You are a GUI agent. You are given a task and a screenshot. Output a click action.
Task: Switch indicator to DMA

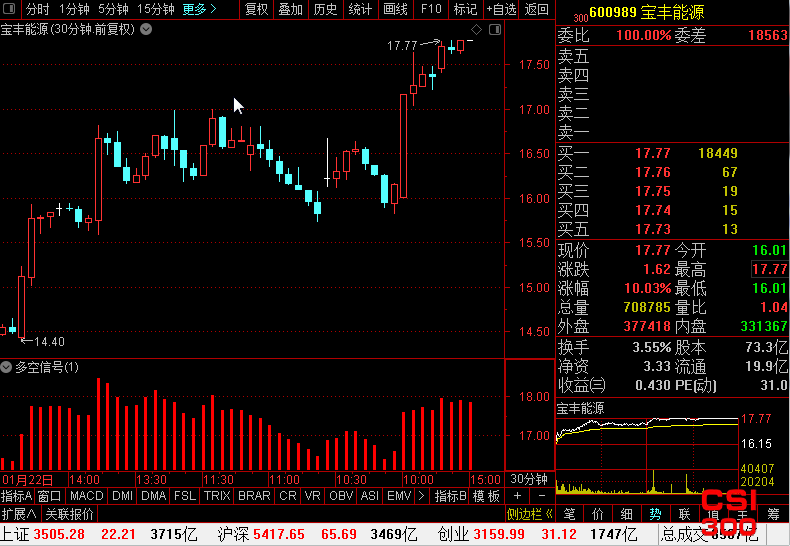154,496
